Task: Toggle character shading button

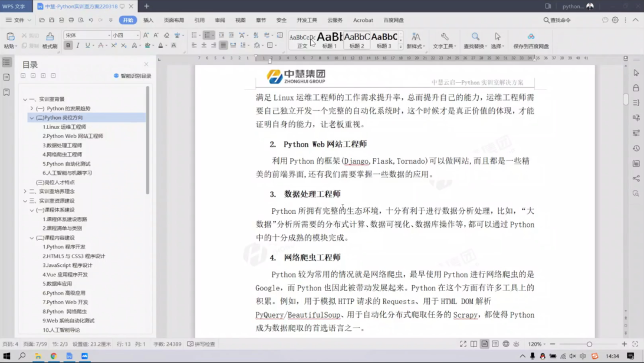Action: click(x=174, y=45)
